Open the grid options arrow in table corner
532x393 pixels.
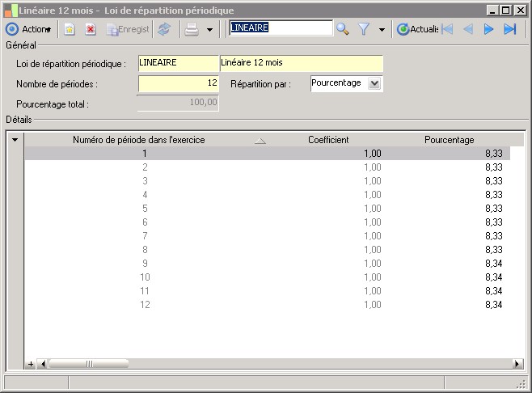[15, 140]
